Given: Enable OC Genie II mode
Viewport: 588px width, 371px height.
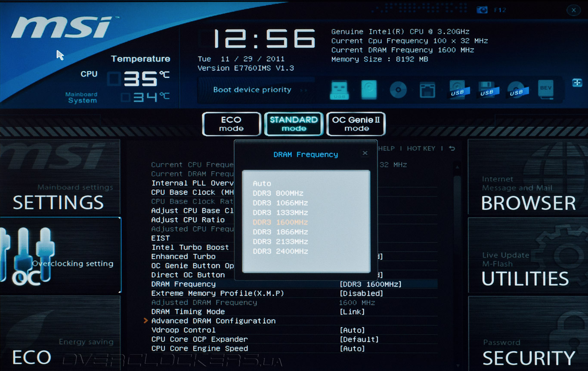Looking at the screenshot, I should (x=356, y=124).
